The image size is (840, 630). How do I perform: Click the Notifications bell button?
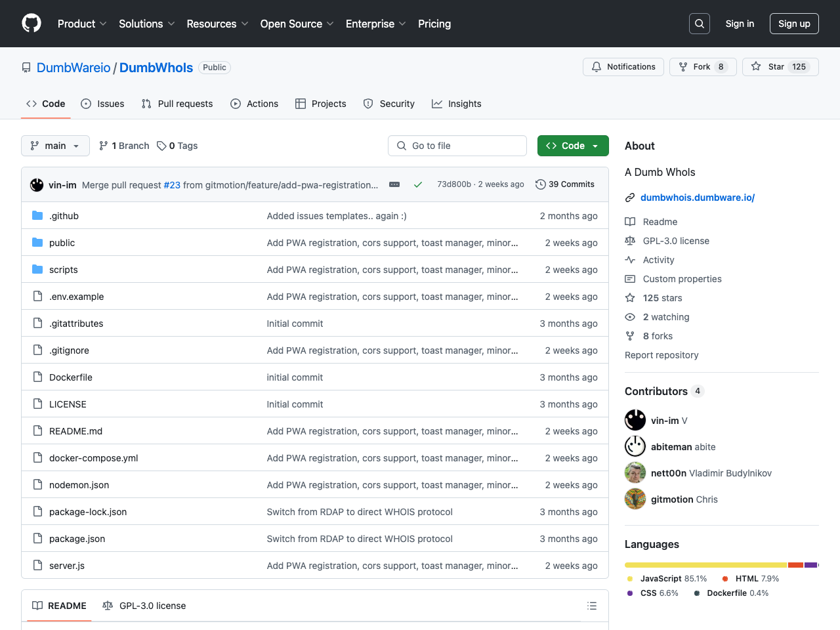tap(623, 67)
